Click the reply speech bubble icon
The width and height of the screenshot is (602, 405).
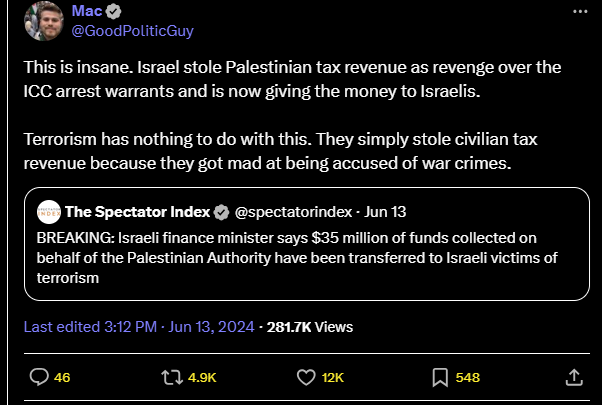point(39,377)
